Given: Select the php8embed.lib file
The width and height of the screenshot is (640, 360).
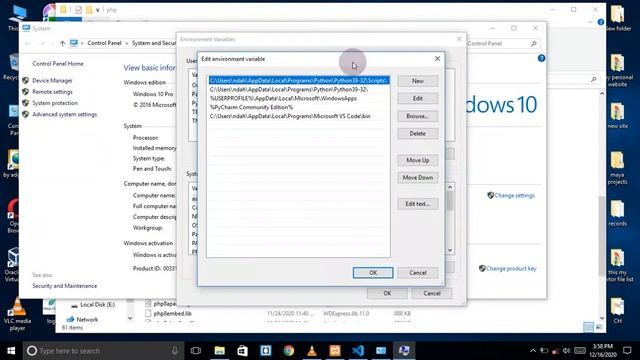Looking at the screenshot, I should [x=173, y=313].
